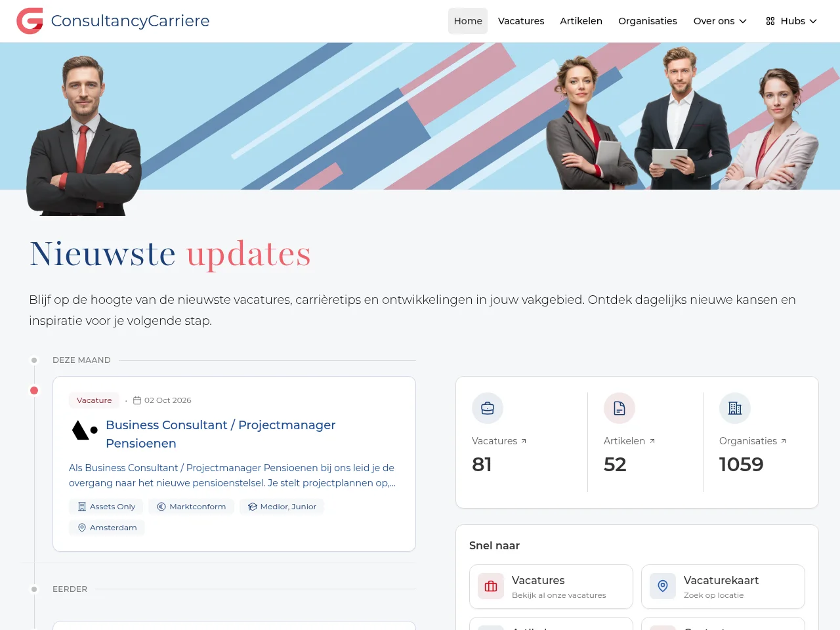Open the Artikelen stats link with arrow
Screen dimensions: 840x630
[x=629, y=441]
